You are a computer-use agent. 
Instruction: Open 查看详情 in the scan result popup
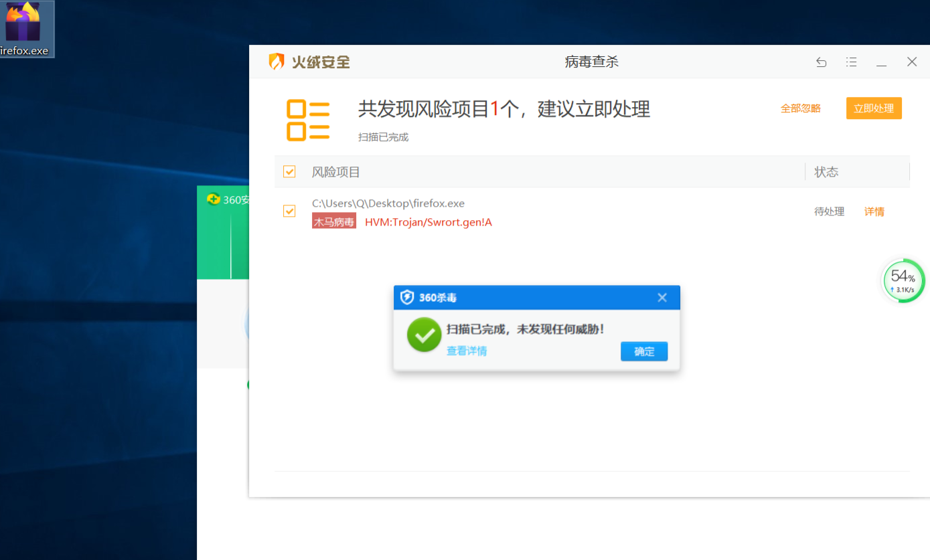click(466, 351)
